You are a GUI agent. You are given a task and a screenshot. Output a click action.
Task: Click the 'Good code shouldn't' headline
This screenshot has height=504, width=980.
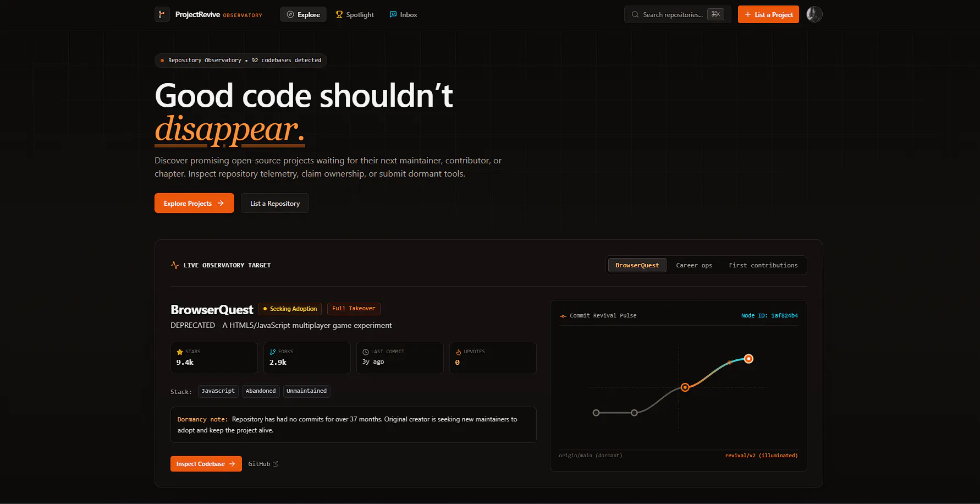coord(304,96)
